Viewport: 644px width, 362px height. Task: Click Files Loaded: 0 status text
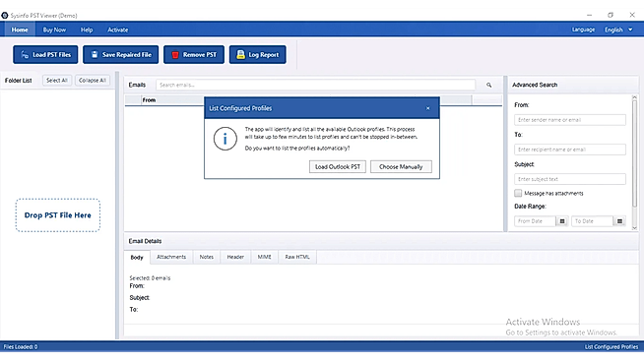21,347
